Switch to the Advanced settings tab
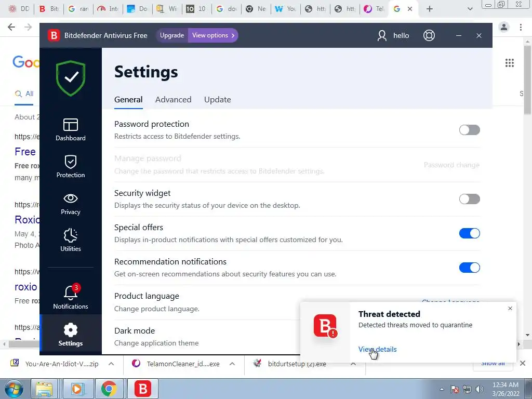Viewport: 532px width, 399px height. point(174,99)
